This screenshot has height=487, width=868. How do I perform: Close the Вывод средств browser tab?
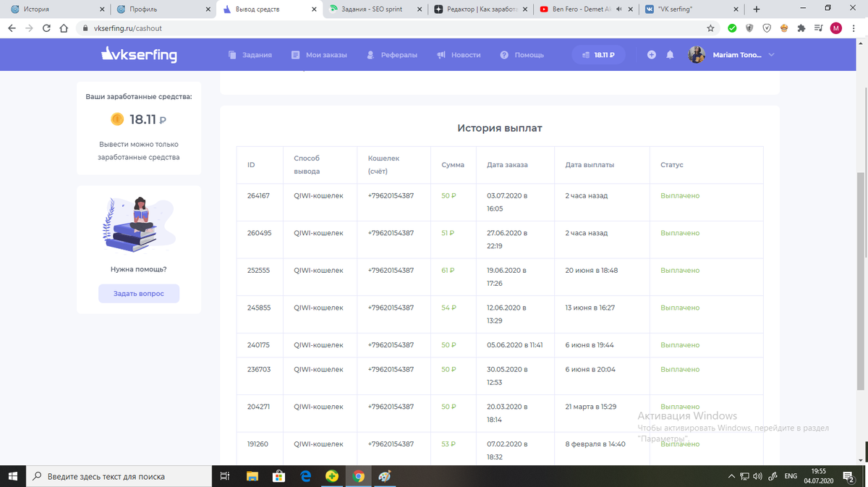tap(313, 10)
